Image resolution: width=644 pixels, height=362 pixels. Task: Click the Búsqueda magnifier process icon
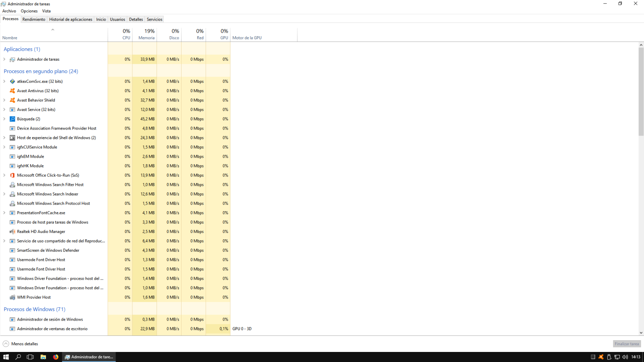pyautogui.click(x=12, y=119)
